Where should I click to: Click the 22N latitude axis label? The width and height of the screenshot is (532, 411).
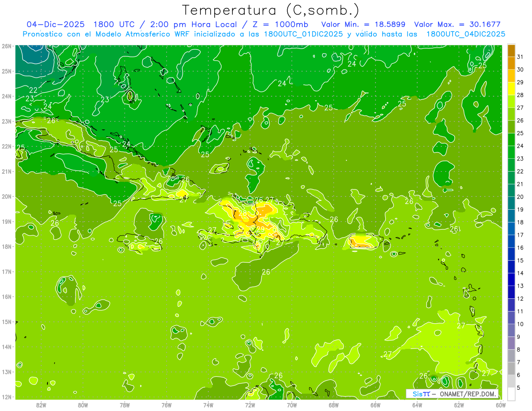(x=6, y=146)
